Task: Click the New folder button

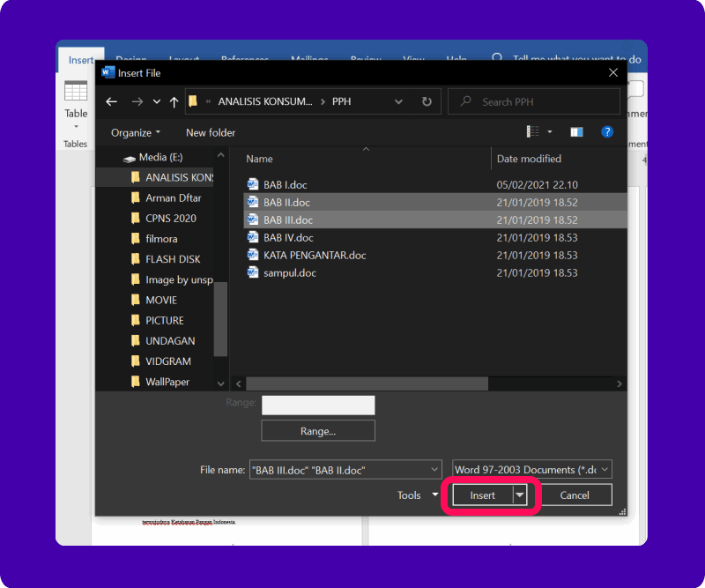Action: 211,132
